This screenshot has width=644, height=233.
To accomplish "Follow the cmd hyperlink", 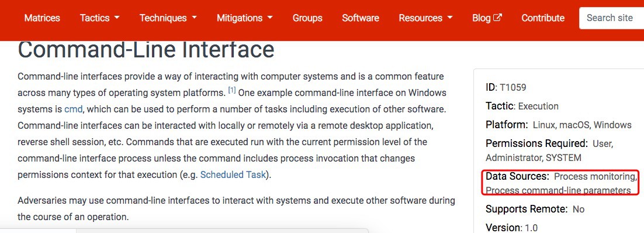I will (x=74, y=109).
